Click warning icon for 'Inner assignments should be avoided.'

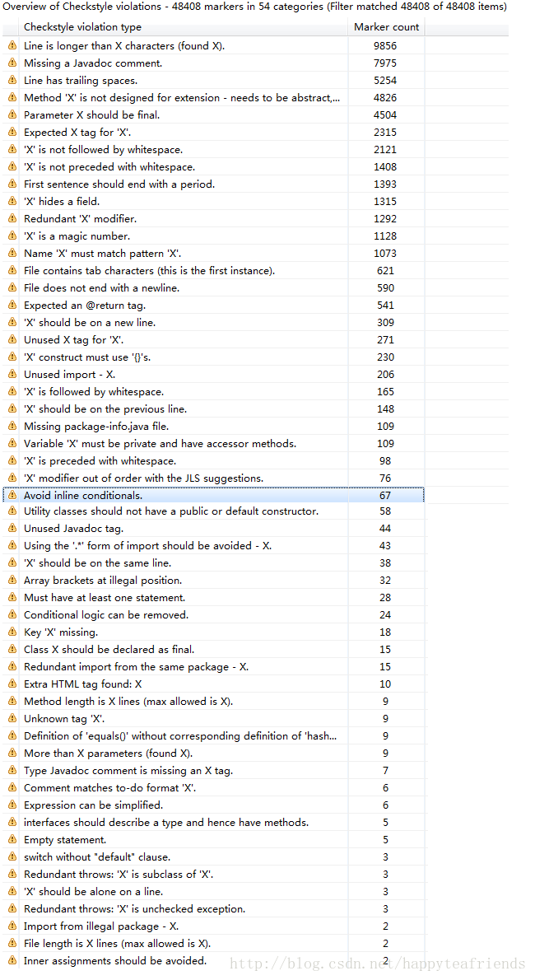[12, 960]
